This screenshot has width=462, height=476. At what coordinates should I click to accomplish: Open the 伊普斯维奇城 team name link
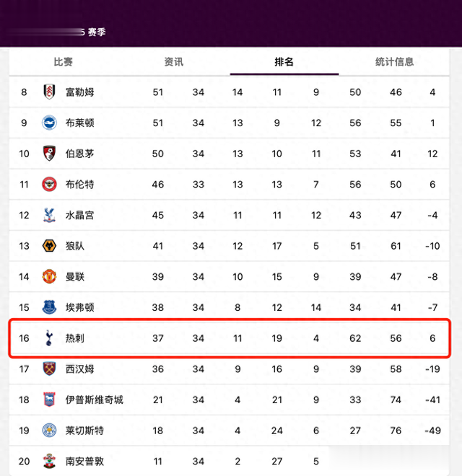click(94, 400)
